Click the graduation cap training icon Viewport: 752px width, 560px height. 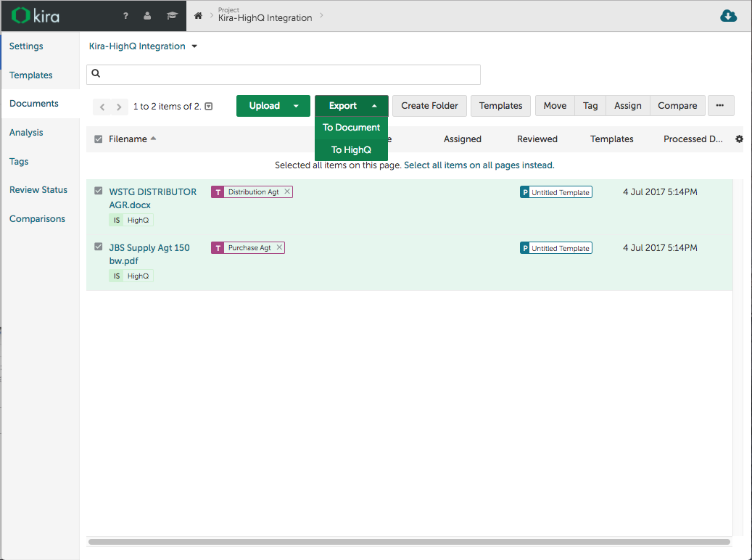172,16
